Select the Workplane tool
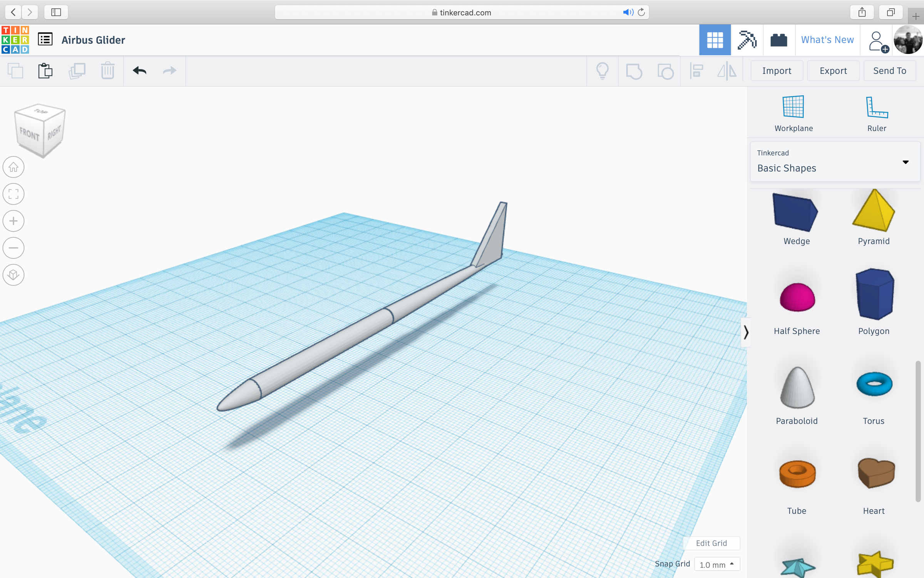Screen dimensions: 924x578 pyautogui.click(x=793, y=113)
